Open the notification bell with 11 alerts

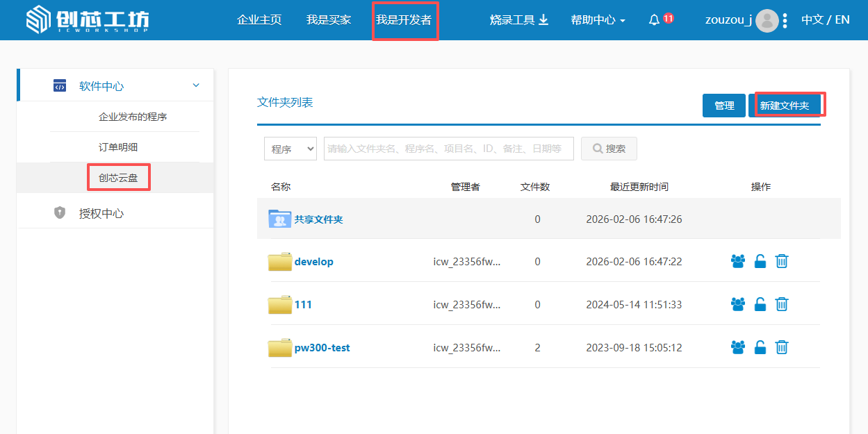pyautogui.click(x=654, y=20)
